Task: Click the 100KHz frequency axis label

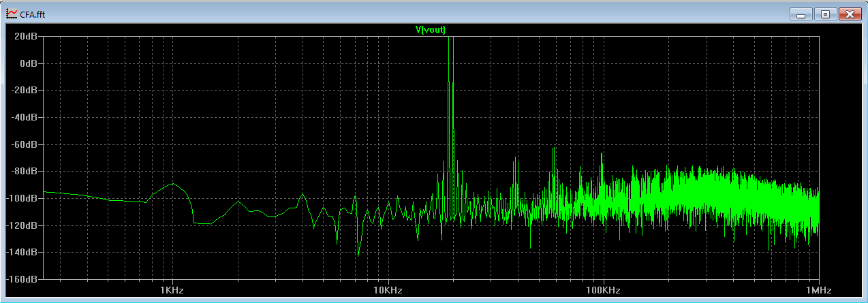Action: [603, 290]
